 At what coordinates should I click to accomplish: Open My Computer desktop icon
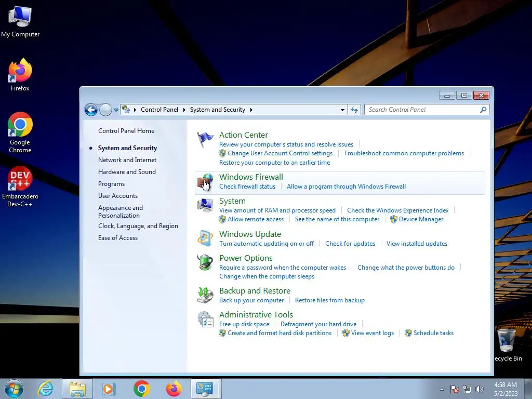(x=20, y=22)
